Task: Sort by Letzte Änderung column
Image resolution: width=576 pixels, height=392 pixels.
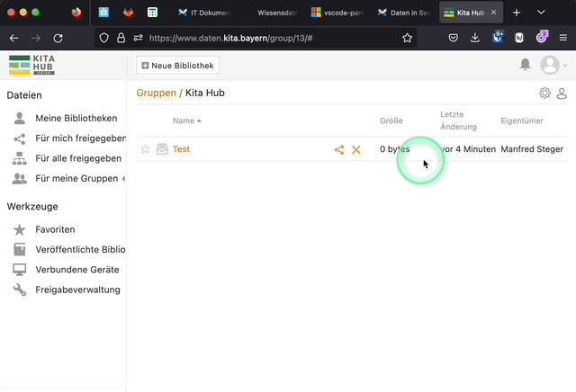Action: click(x=458, y=120)
